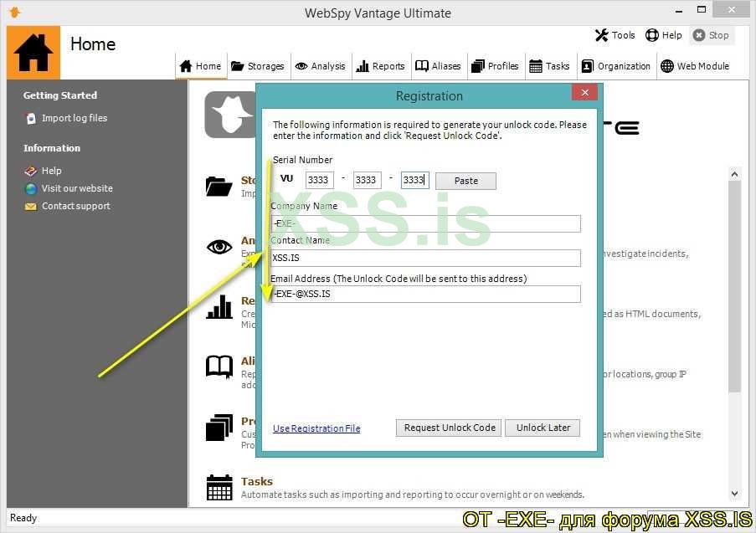Switch to the Aliases tab
Viewport: 756px width, 533px height.
coord(438,66)
